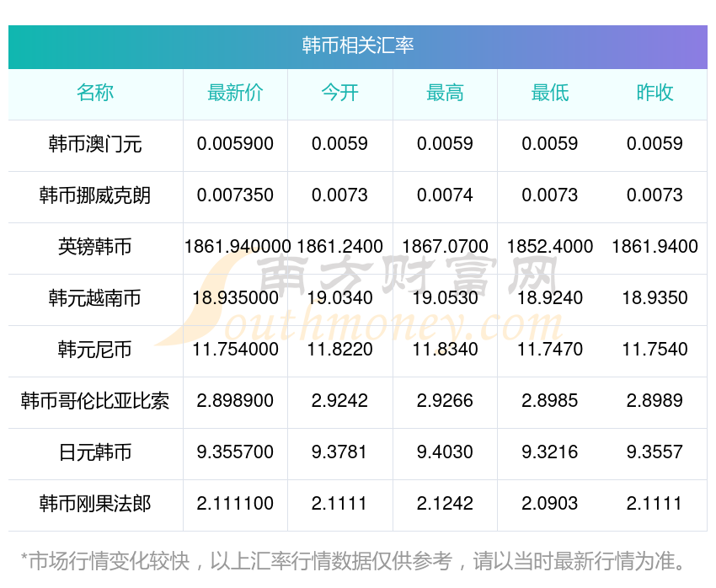Click the 最高 column header

[x=445, y=93]
